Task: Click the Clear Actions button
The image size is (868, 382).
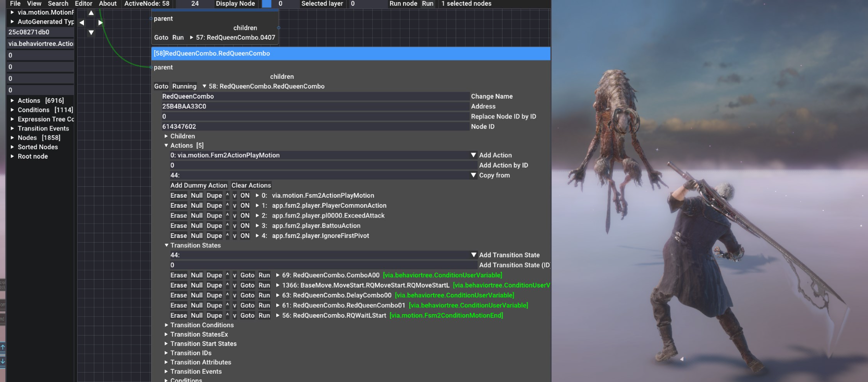Action: 251,185
